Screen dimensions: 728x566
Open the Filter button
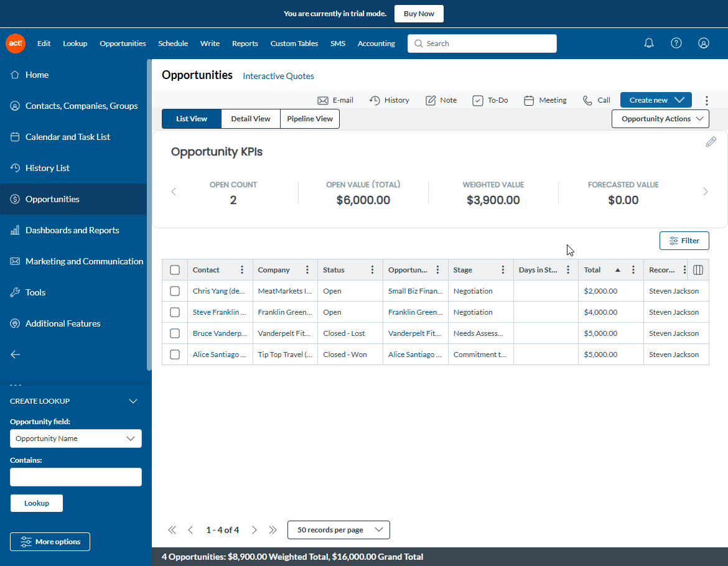point(684,241)
